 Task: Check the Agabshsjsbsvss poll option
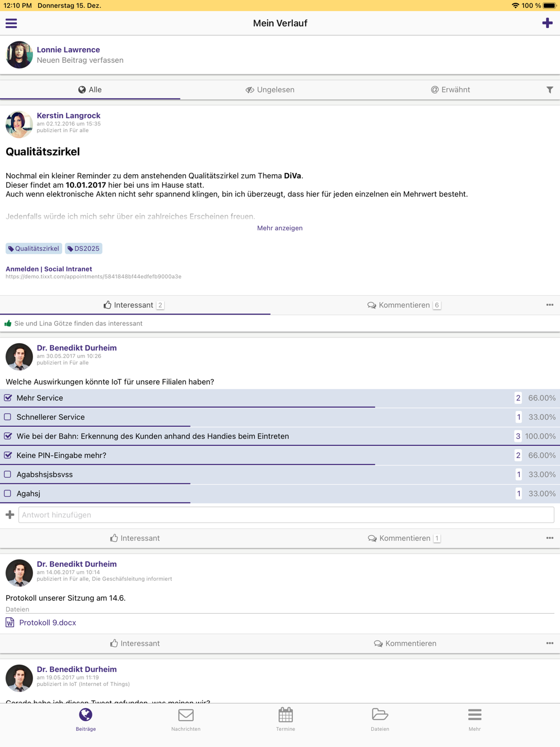(8, 474)
